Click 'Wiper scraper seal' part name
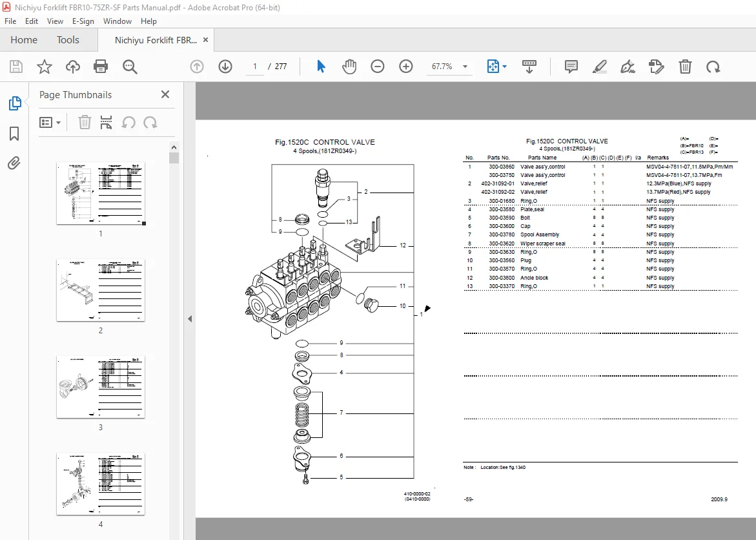 click(x=542, y=244)
